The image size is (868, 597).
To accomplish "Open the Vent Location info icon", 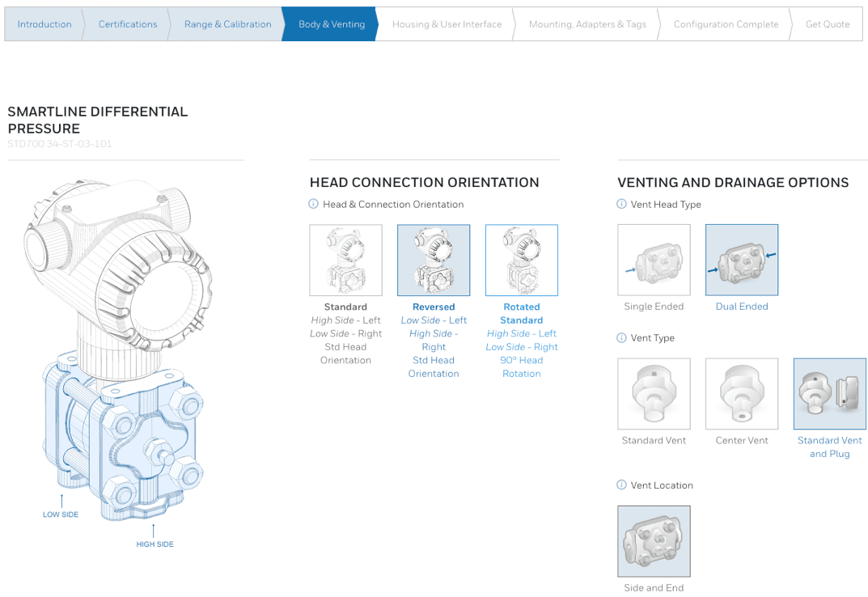I will (621, 485).
